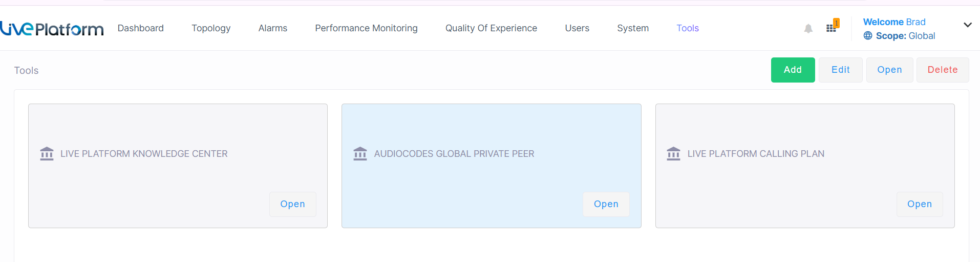980x262 pixels.
Task: Click the top toolbar Open button
Action: pos(889,70)
